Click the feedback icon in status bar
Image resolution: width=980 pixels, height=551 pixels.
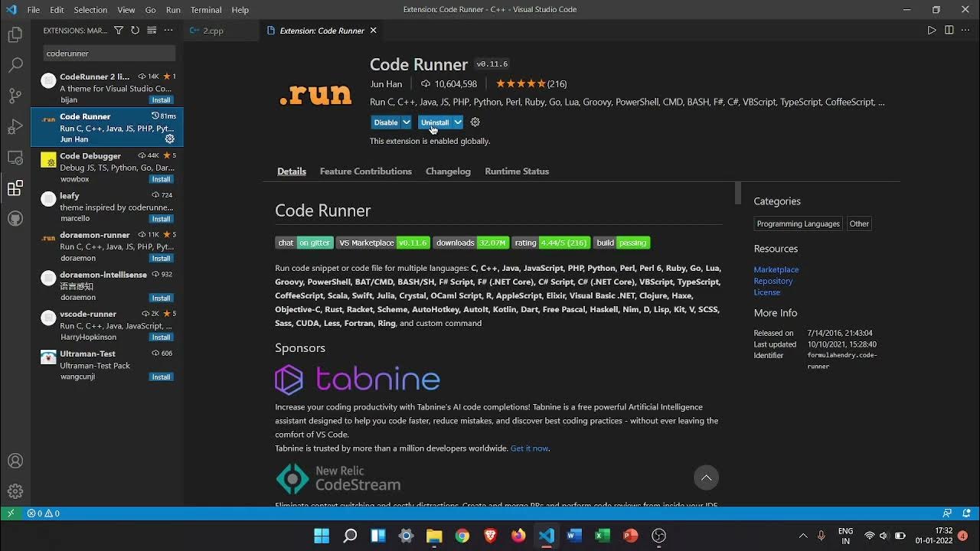click(947, 514)
